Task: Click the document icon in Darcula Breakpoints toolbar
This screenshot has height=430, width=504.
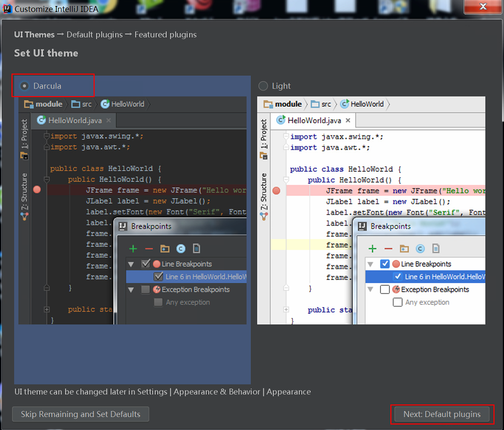Action: pos(196,248)
